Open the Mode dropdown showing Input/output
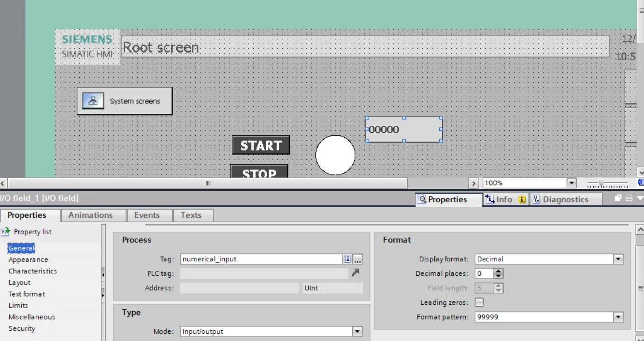 (x=358, y=332)
